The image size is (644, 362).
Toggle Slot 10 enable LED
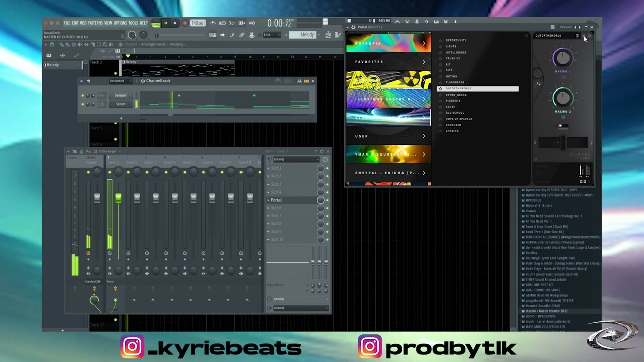point(327,239)
